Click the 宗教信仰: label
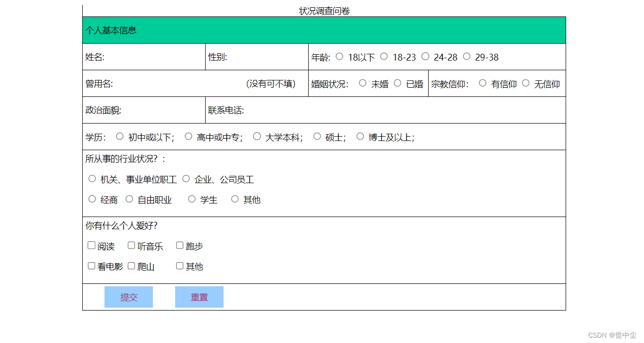Viewport: 644px width, 343px height. (x=450, y=84)
